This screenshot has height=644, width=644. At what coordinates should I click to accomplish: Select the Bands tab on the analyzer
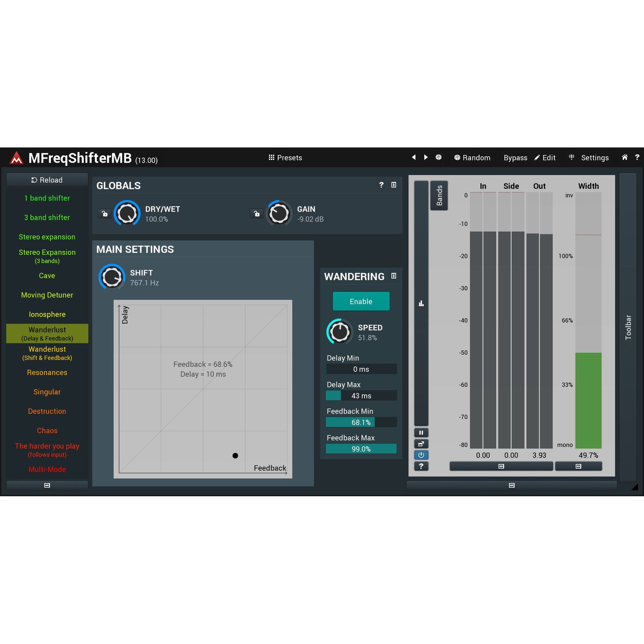[x=439, y=195]
